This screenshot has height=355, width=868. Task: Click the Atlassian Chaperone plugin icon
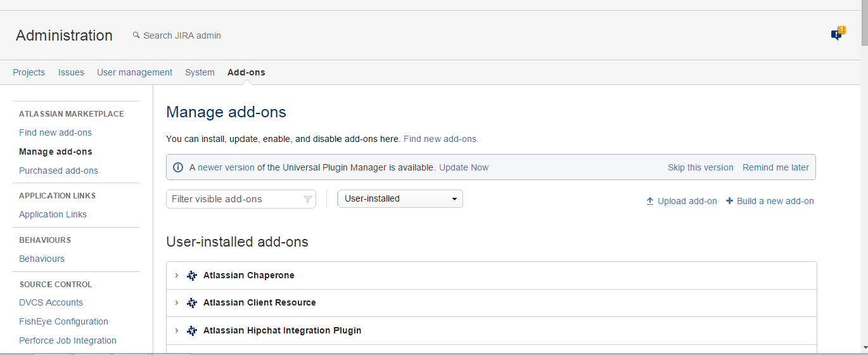tap(192, 276)
